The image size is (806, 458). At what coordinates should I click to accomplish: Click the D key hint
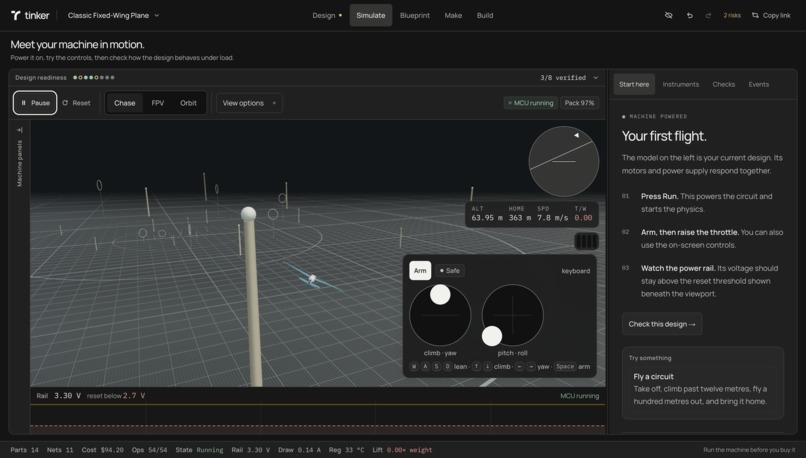coord(447,367)
